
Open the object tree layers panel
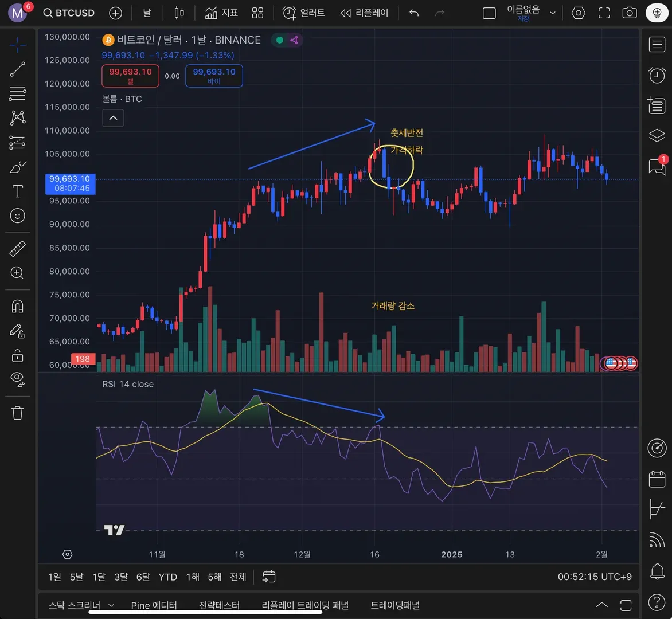click(657, 135)
